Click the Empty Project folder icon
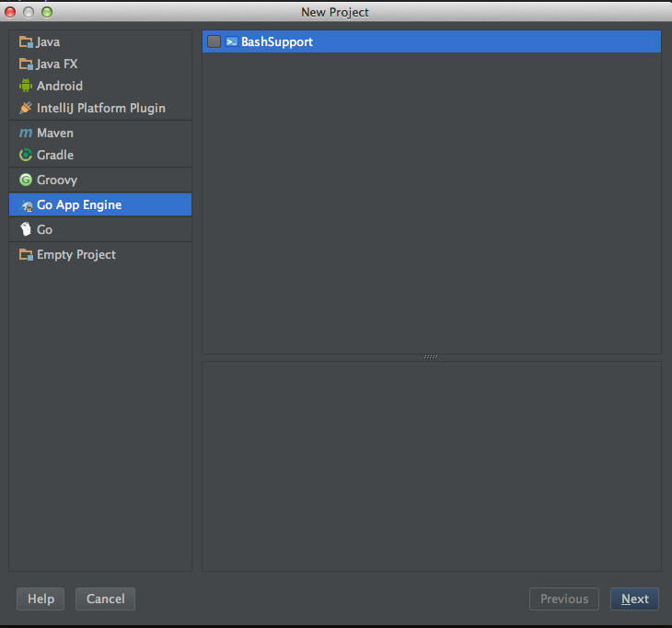The width and height of the screenshot is (672, 628). (x=26, y=255)
